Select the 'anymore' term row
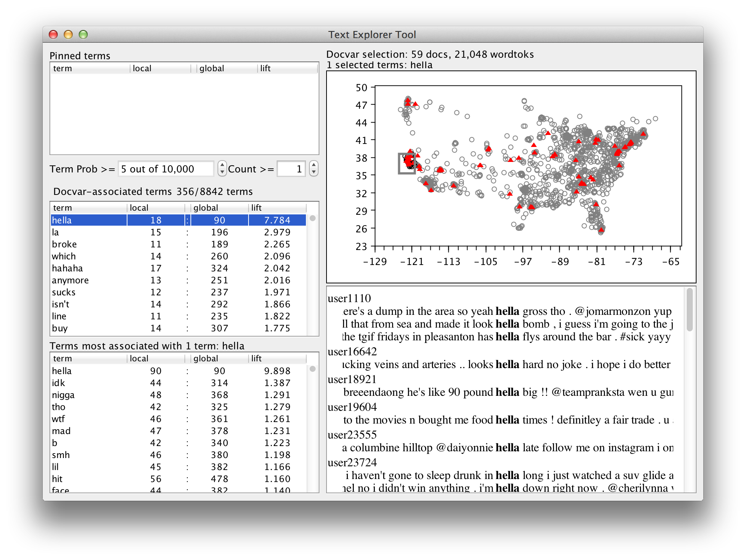Image resolution: width=746 pixels, height=560 pixels. (178, 280)
